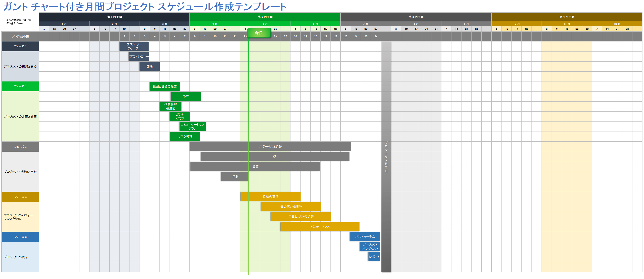This screenshot has width=644, height=279.
Task: Click the フェーズ 2 header cell
Action: (20, 87)
